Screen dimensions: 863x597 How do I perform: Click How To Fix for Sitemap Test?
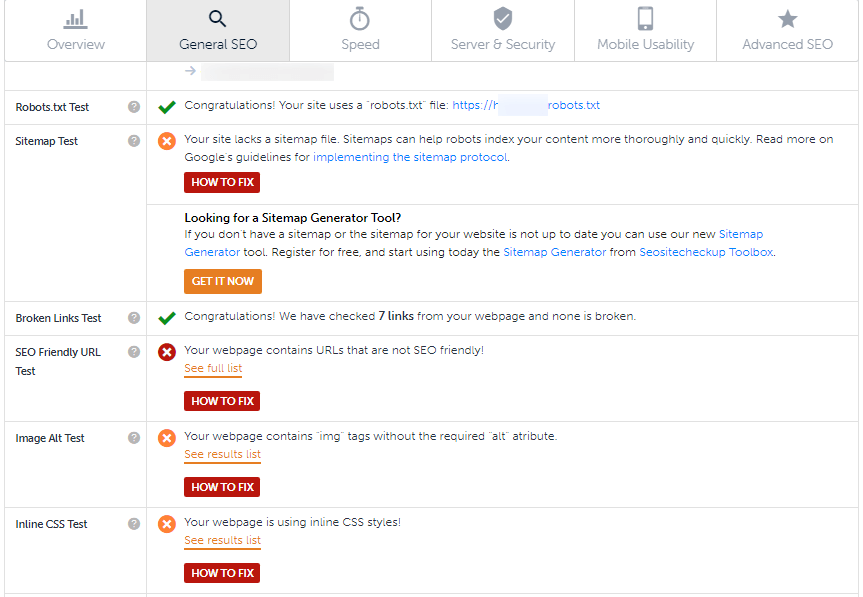coord(222,182)
